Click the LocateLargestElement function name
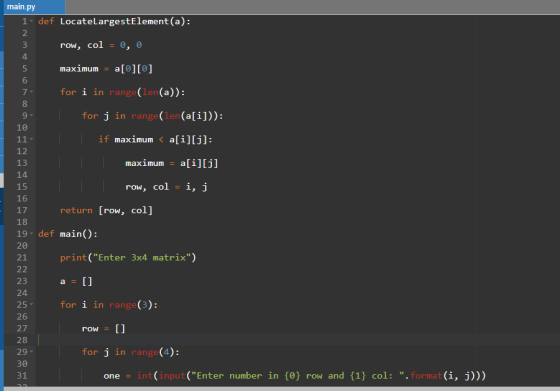This screenshot has height=391, width=560. (114, 21)
